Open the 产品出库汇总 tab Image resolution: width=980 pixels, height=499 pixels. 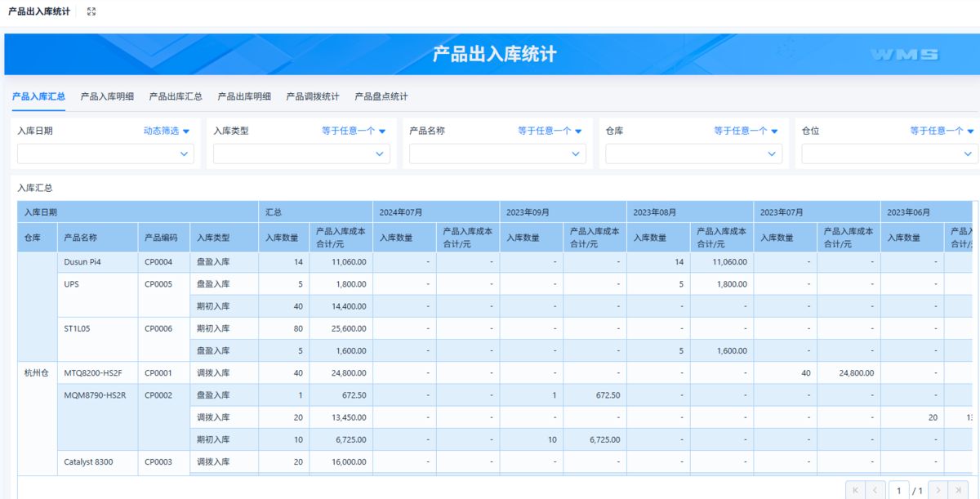[176, 96]
